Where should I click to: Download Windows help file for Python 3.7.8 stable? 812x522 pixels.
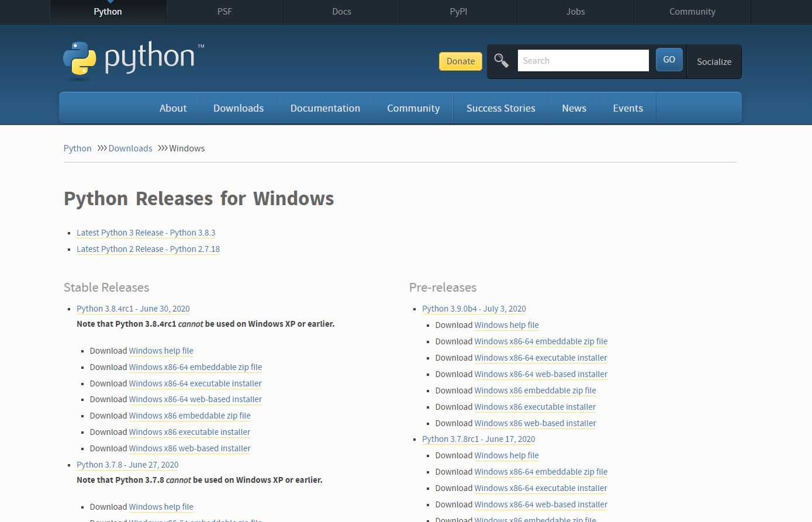click(x=161, y=507)
